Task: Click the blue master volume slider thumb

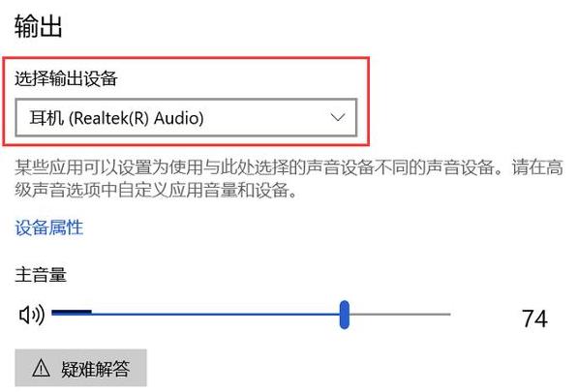Action: [x=345, y=315]
